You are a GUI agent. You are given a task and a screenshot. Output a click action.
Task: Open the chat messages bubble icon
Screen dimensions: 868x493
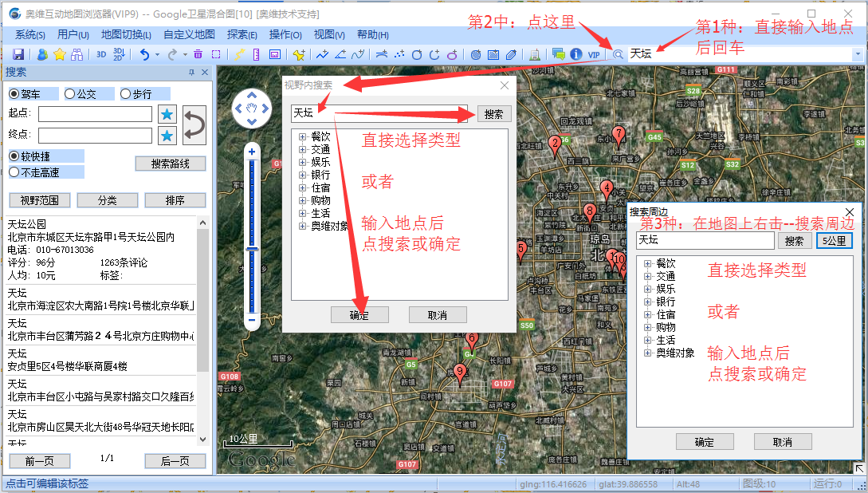coord(559,54)
